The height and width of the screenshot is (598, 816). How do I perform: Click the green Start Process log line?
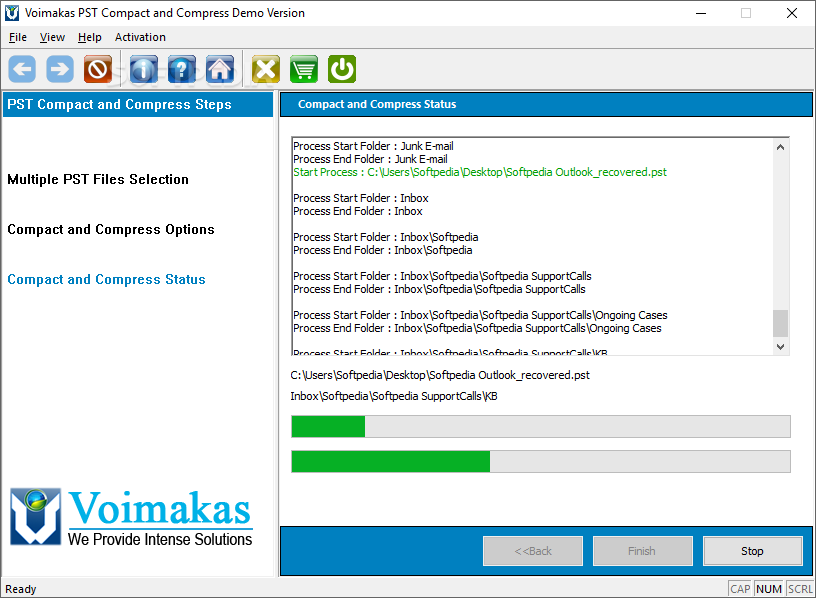click(x=479, y=172)
